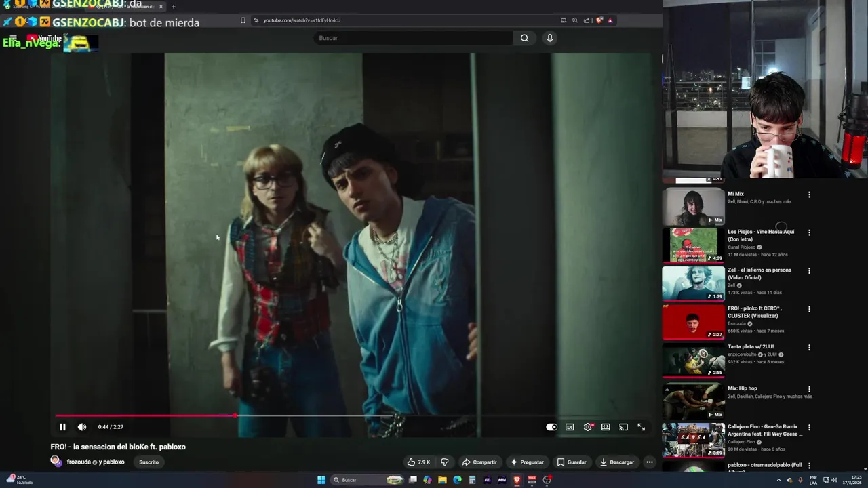
Task: Open options for Callejero Fino video
Action: 809,428
